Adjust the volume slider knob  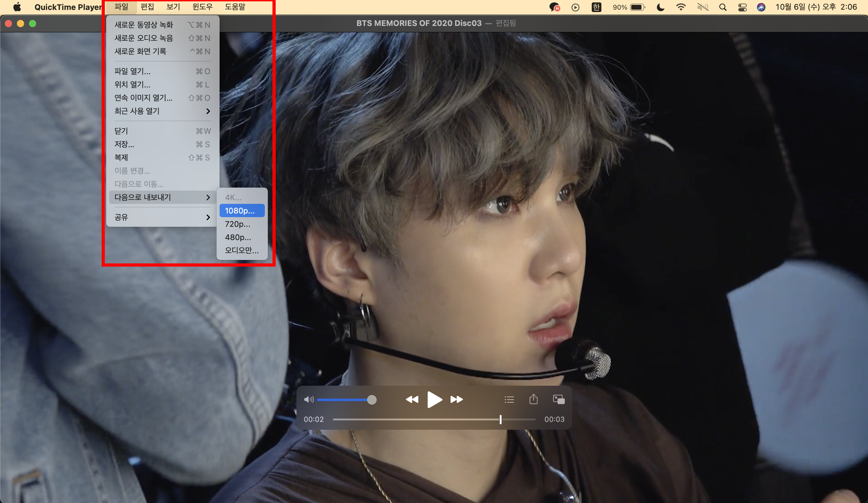372,400
